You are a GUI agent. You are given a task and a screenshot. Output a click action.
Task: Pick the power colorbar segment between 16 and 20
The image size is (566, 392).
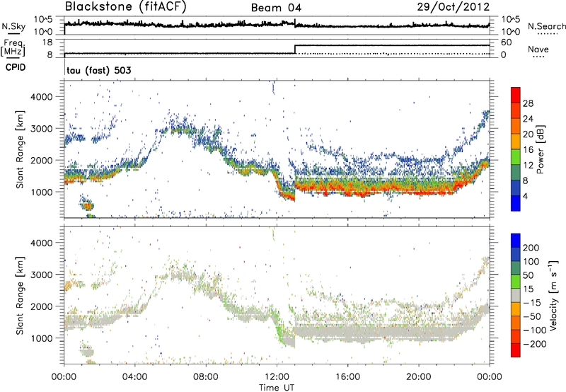[516, 142]
